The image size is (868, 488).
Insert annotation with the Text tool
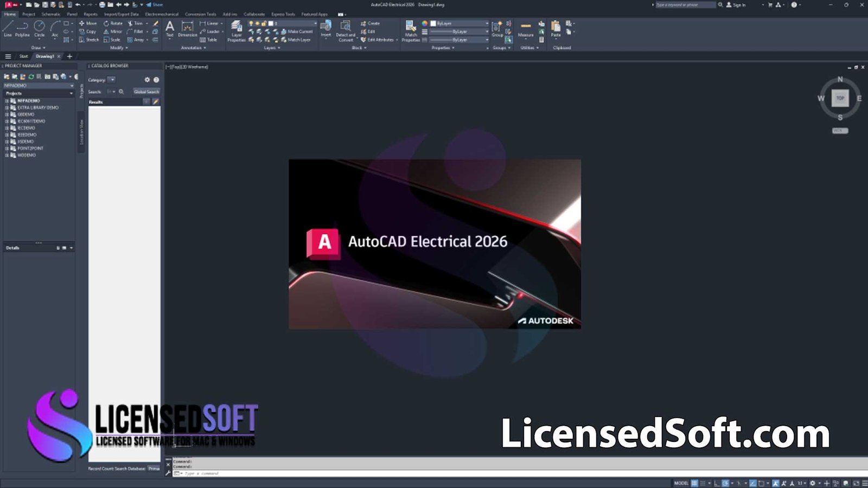click(x=170, y=29)
